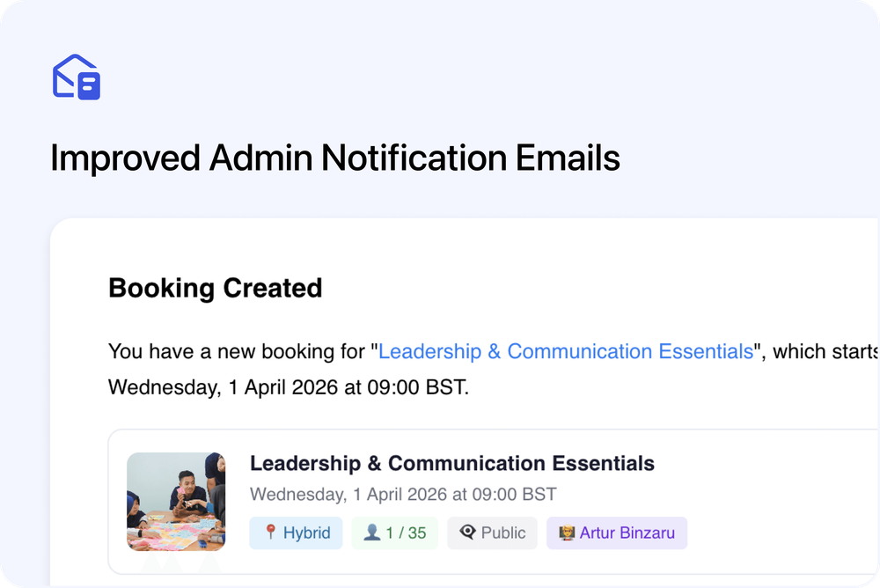This screenshot has height=588, width=880.
Task: Open the Leadership & Communication Essentials link
Action: click(x=566, y=351)
